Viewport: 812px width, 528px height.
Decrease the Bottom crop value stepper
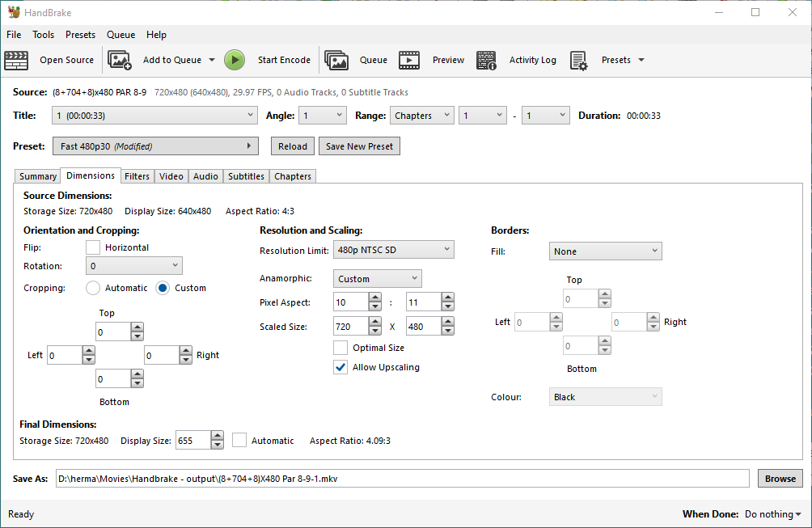(x=137, y=383)
